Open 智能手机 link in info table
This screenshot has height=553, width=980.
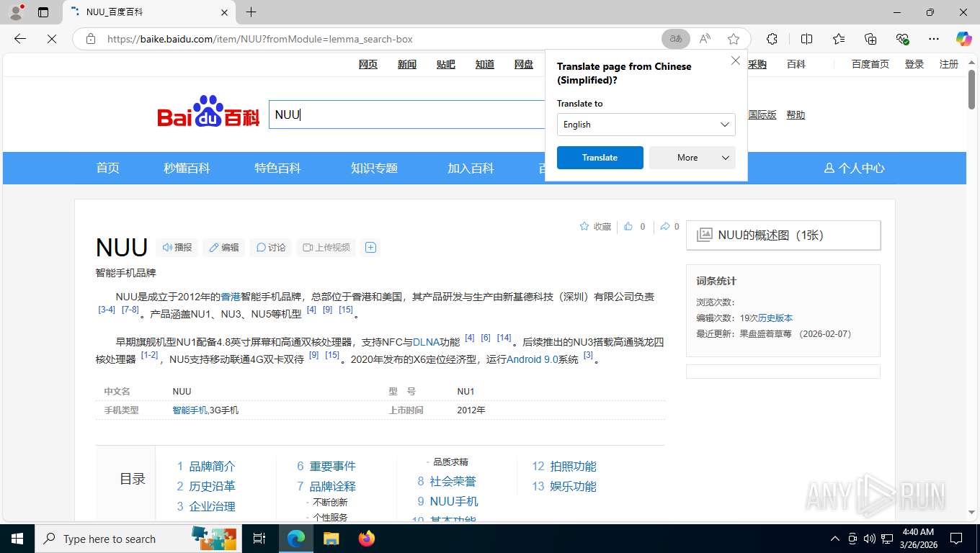point(190,410)
